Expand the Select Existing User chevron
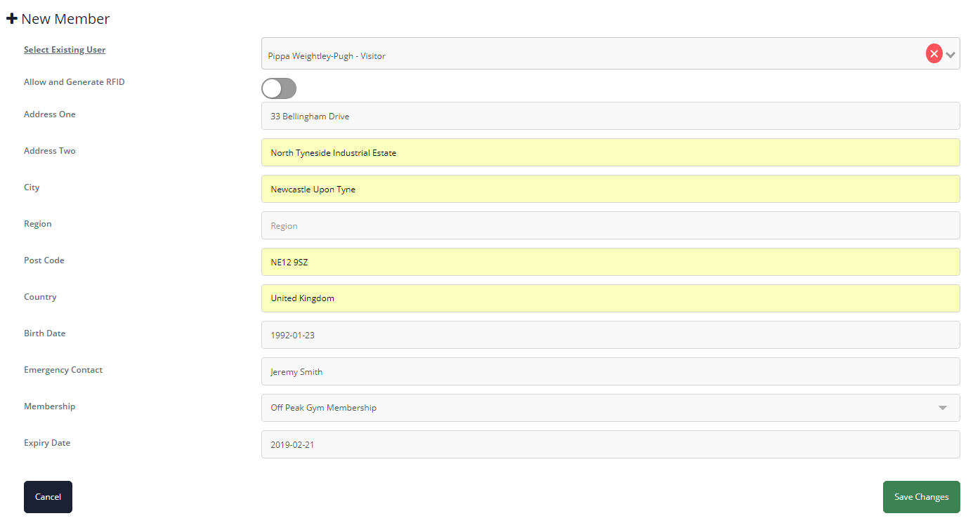Image resolution: width=980 pixels, height=530 pixels. (x=950, y=54)
